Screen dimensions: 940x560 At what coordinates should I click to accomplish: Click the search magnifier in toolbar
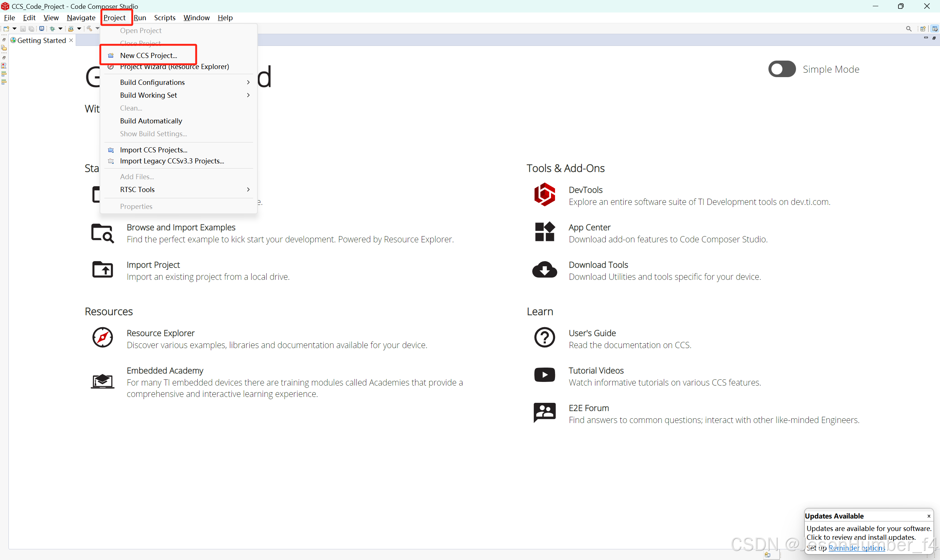(x=909, y=29)
